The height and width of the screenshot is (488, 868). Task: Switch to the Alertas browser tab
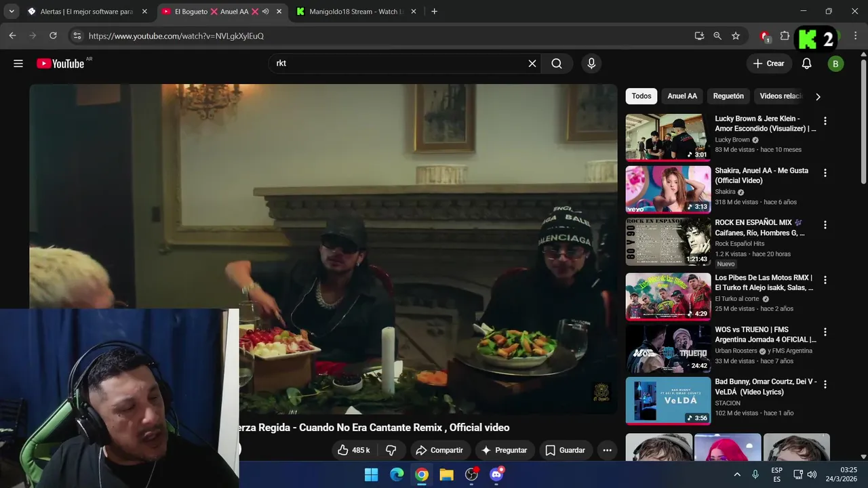(86, 12)
